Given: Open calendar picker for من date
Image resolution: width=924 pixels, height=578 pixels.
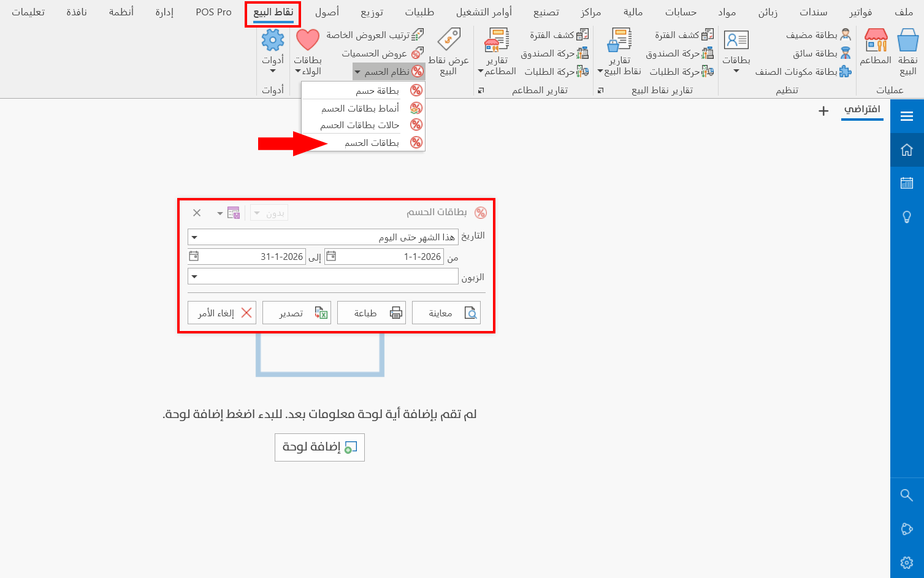Looking at the screenshot, I should [331, 256].
